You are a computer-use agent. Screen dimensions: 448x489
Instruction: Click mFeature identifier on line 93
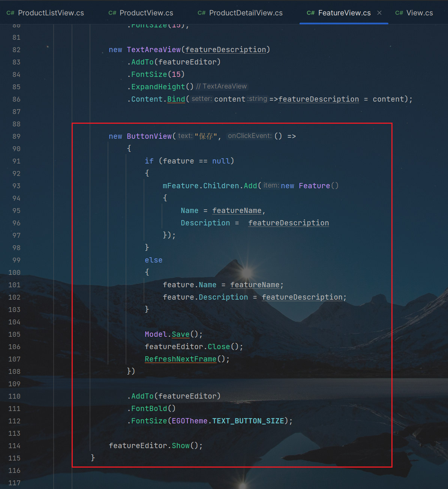coord(181,186)
